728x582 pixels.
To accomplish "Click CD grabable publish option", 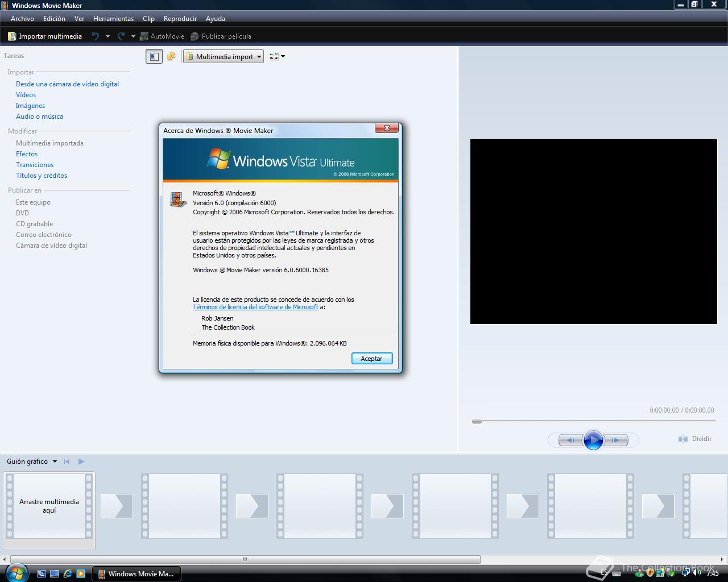I will coord(34,223).
